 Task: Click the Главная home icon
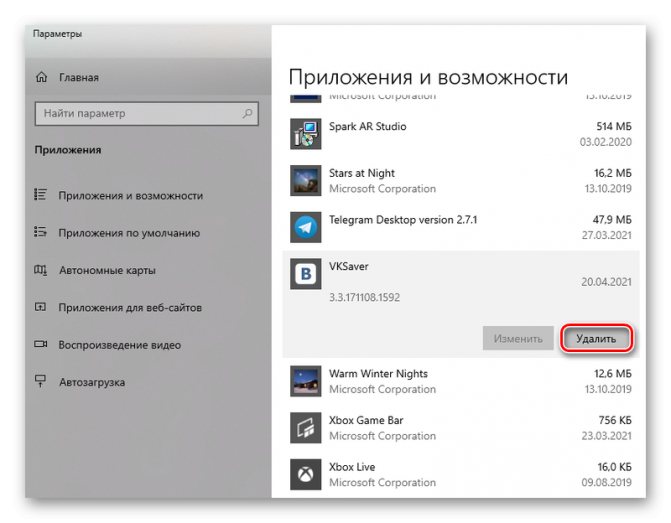click(42, 77)
